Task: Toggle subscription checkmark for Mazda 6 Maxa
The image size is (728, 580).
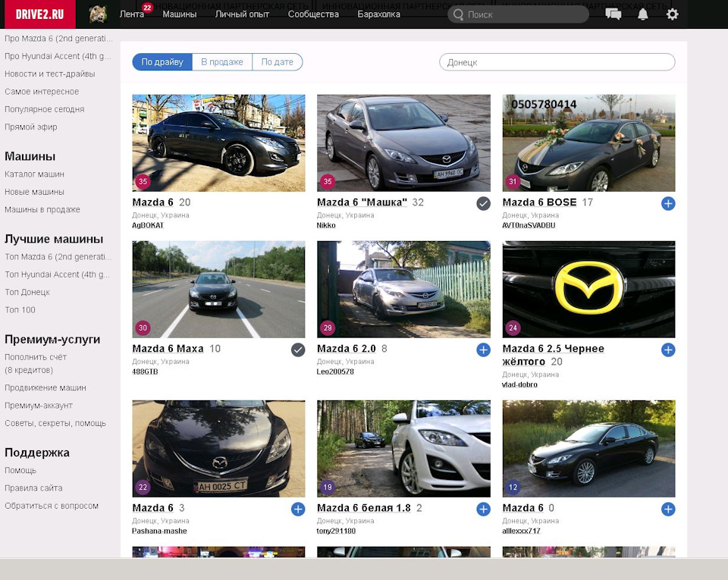Action: coord(298,350)
